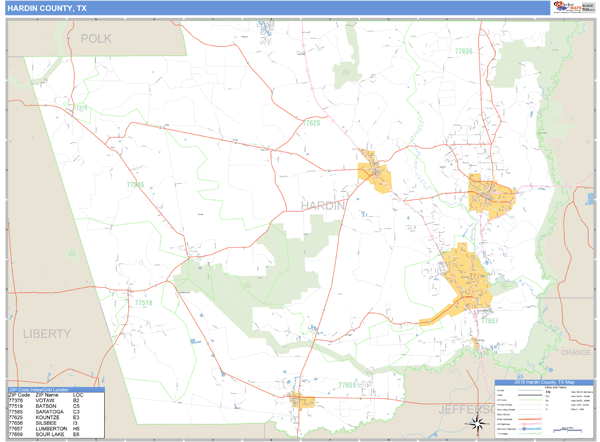Click 77625 in the KOUNTZE table row

pos(16,418)
